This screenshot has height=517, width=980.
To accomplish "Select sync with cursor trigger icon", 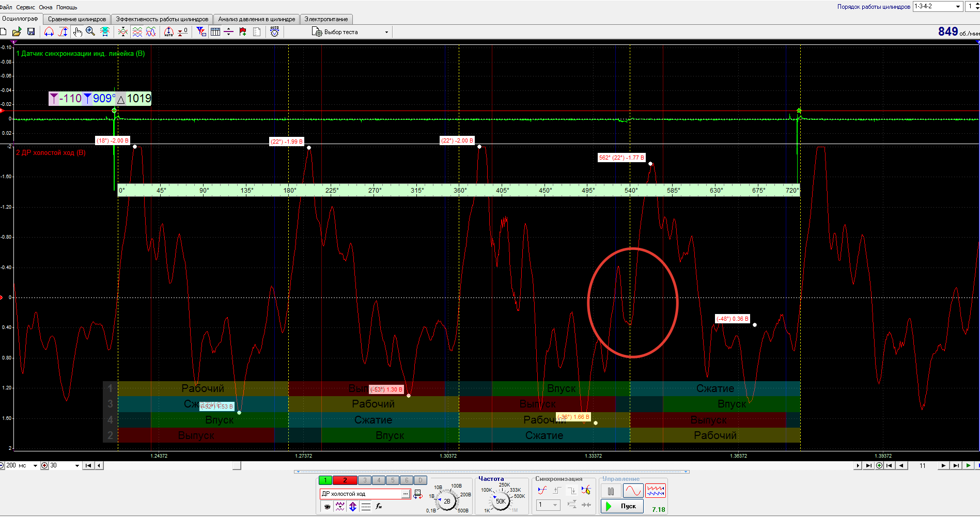I will [x=586, y=490].
